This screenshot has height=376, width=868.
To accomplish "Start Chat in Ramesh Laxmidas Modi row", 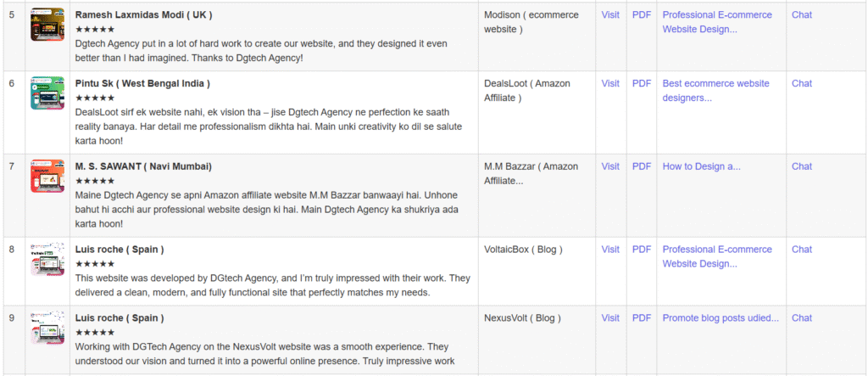I will pyautogui.click(x=801, y=15).
